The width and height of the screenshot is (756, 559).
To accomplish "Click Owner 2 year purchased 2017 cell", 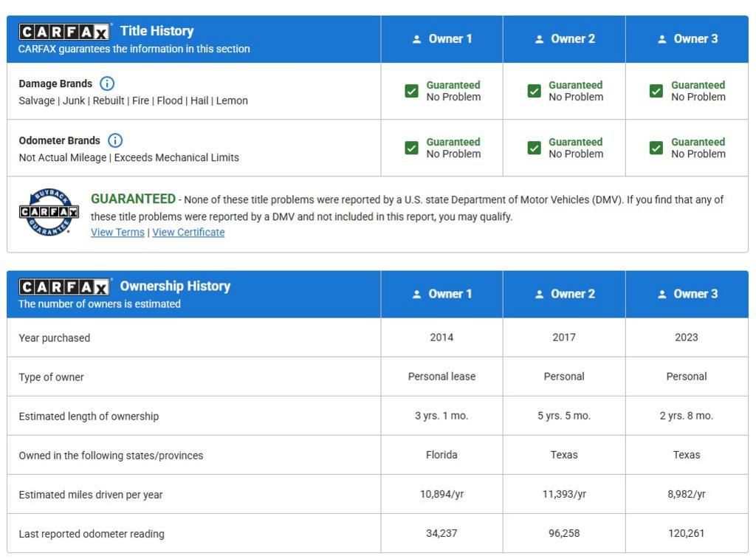I will (x=564, y=337).
